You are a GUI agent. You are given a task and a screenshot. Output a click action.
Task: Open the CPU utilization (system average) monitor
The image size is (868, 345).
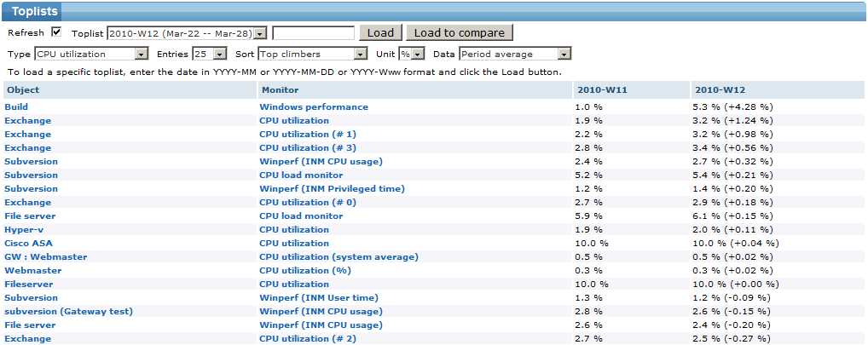[x=339, y=257]
